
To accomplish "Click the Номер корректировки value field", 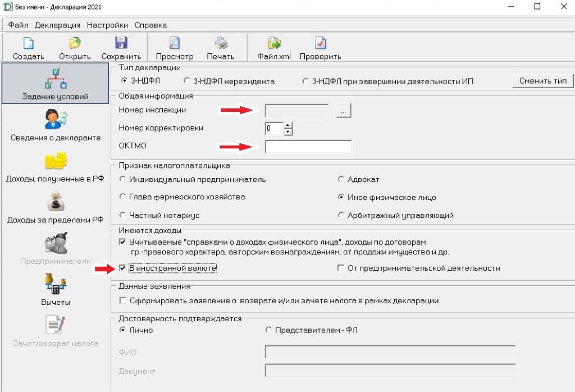I will 274,129.
